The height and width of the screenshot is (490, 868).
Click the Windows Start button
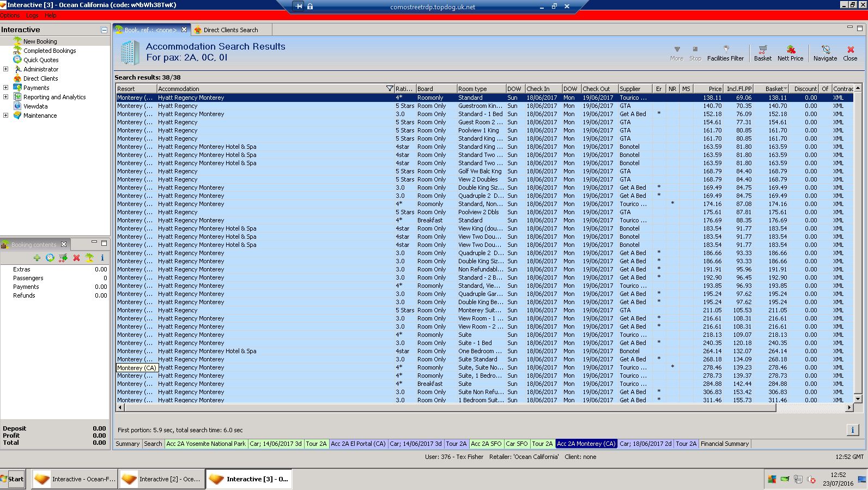click(x=13, y=479)
